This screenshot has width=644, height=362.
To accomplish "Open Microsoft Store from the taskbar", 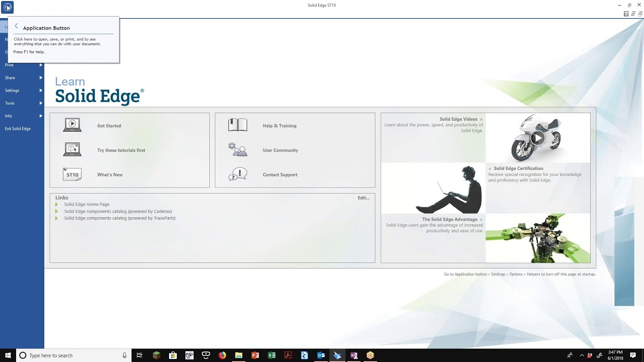I will (173, 355).
